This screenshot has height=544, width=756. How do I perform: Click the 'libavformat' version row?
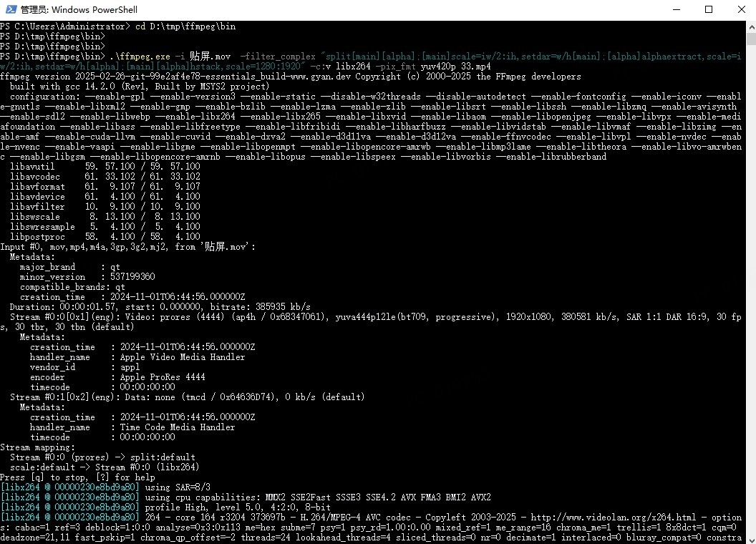pyautogui.click(x=105, y=187)
